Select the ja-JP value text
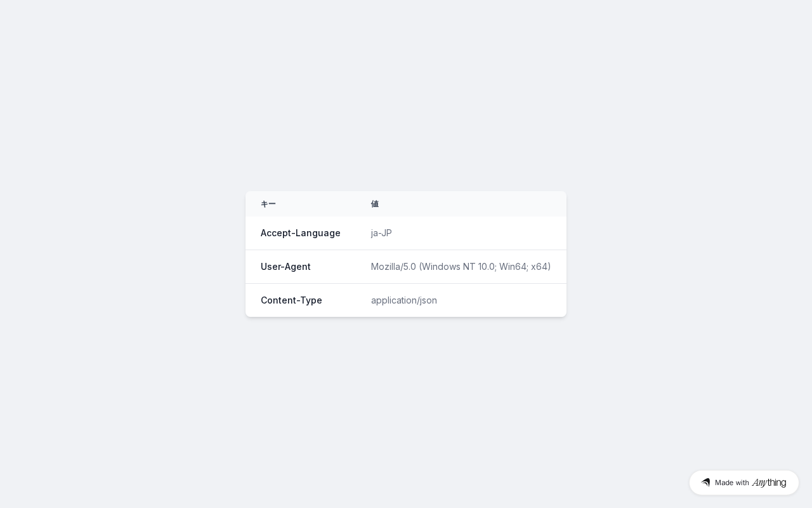Screen dimensions: 812x508 (381, 233)
